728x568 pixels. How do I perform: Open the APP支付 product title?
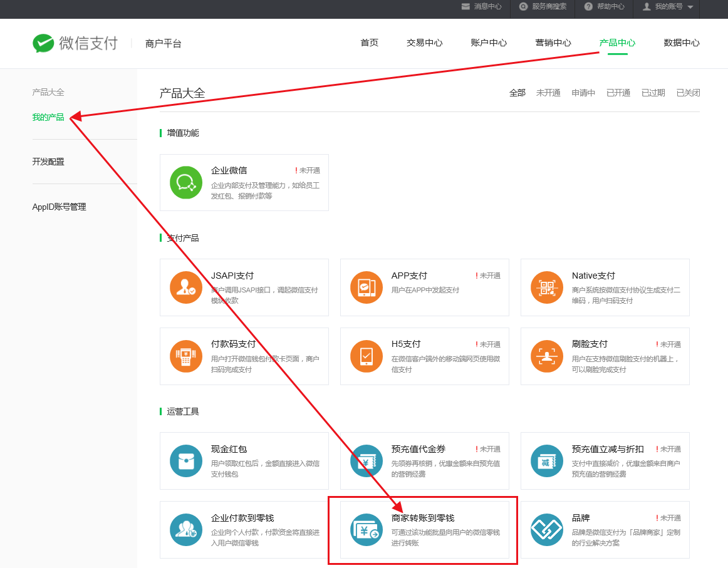409,276
